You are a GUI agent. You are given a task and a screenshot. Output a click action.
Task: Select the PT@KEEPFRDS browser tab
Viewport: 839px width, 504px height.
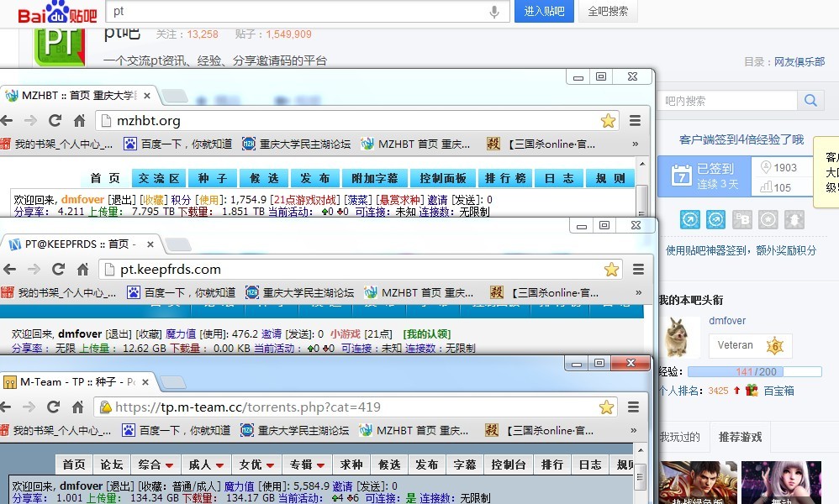pos(80,244)
